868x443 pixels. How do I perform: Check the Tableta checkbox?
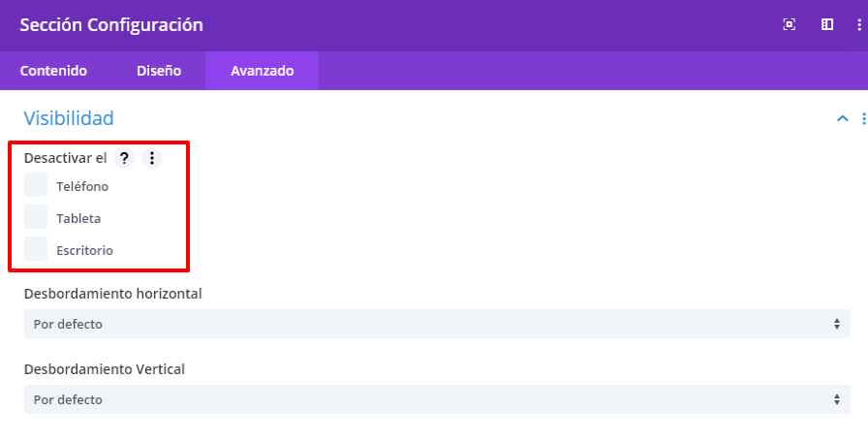click(x=36, y=216)
